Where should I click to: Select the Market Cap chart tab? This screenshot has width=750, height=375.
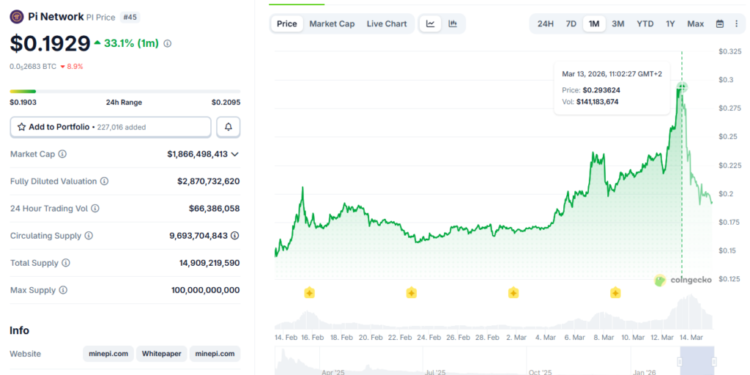point(332,24)
